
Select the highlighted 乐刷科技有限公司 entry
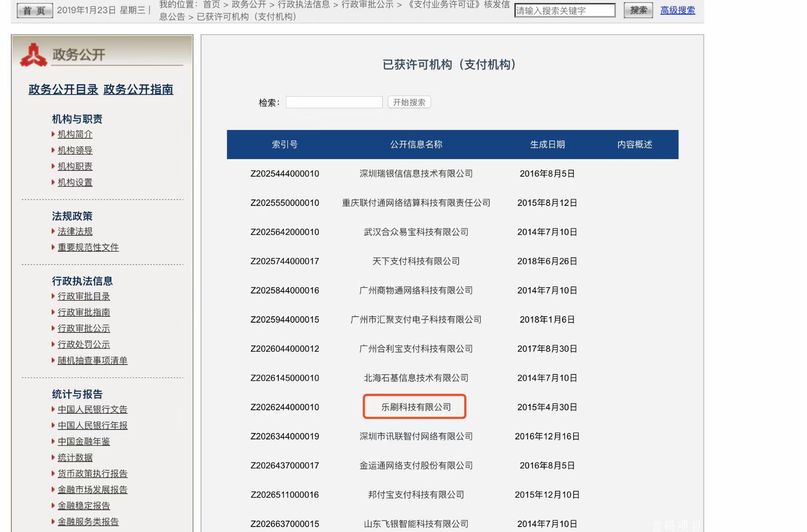pos(414,406)
